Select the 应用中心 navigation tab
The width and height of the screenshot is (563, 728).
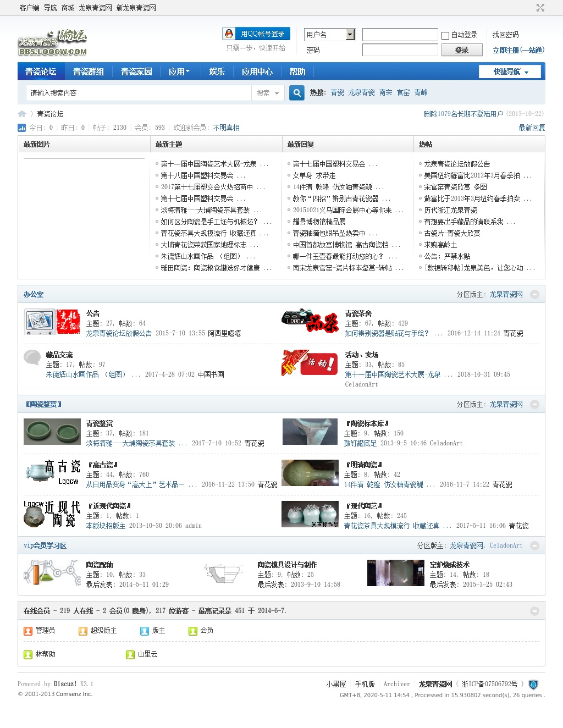click(x=257, y=71)
